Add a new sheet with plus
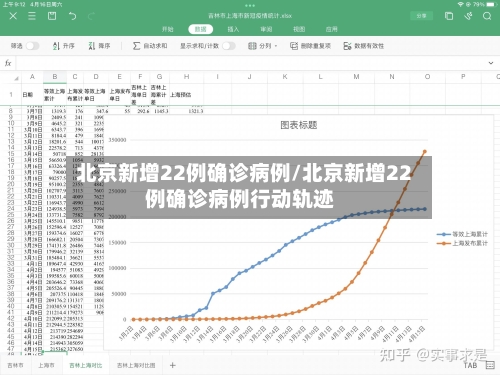The image size is (500, 375). 172,365
